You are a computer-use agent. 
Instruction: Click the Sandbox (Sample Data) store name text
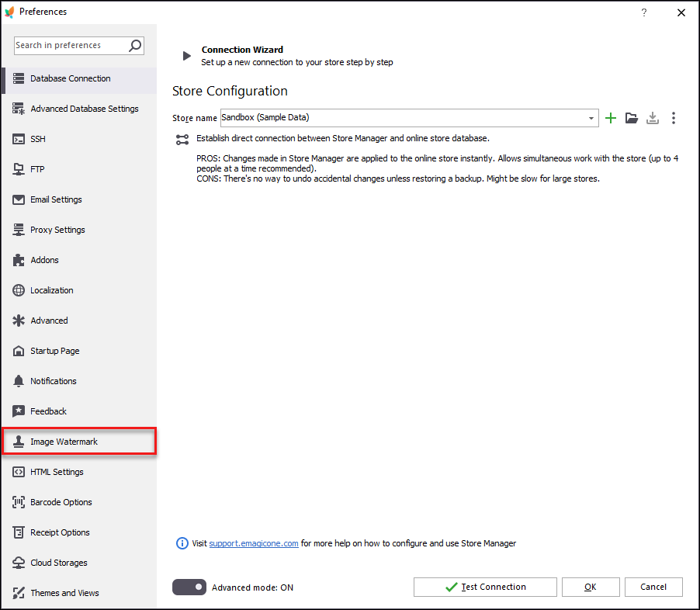pyautogui.click(x=265, y=117)
